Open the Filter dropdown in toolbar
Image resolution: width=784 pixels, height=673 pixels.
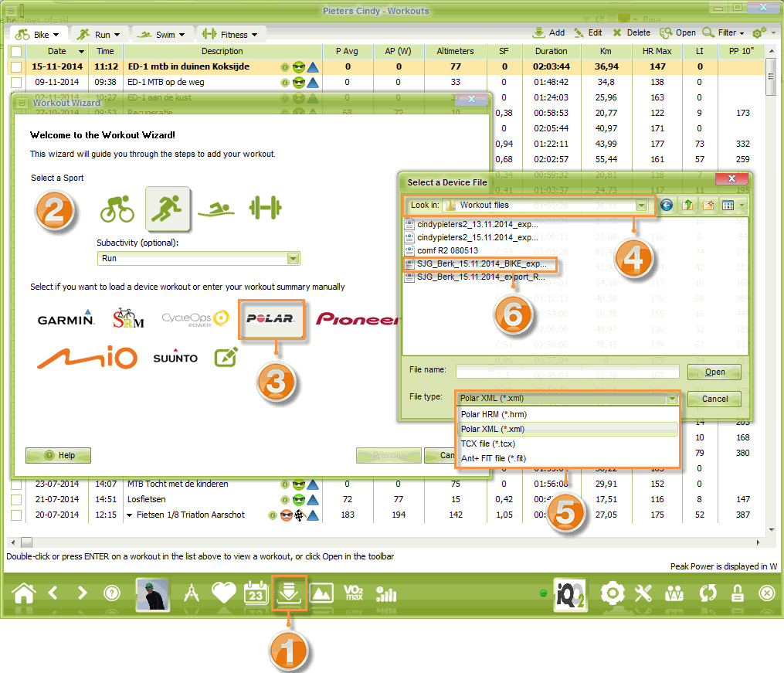(x=724, y=32)
